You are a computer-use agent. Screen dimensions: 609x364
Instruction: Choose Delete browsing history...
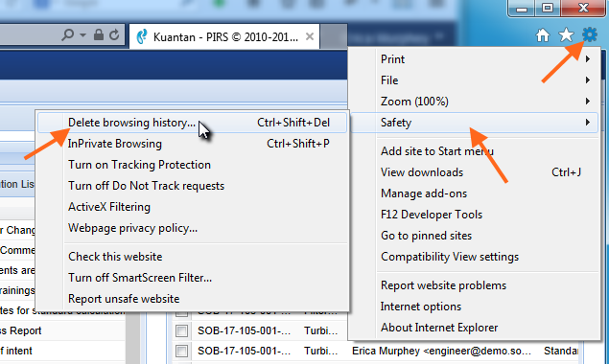pos(192,123)
